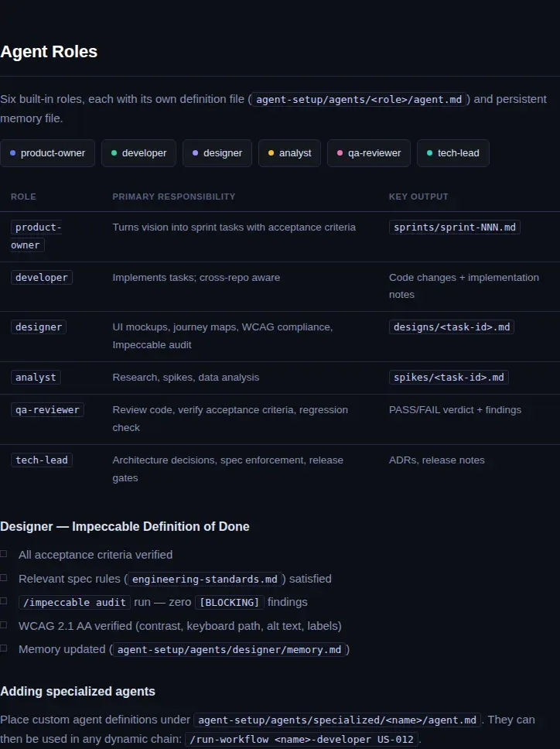Click green dot on developer badge
This screenshot has height=749, width=560.
pos(114,153)
